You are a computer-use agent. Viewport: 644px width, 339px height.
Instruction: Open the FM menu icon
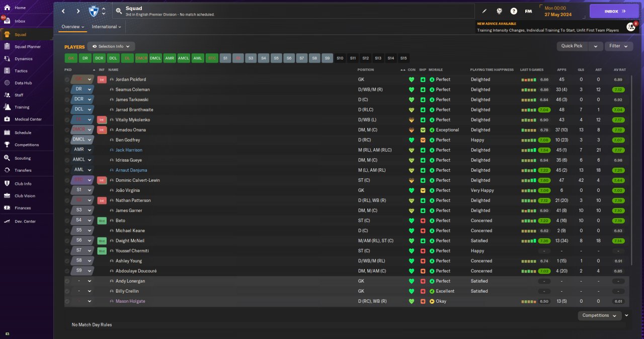[x=528, y=11]
